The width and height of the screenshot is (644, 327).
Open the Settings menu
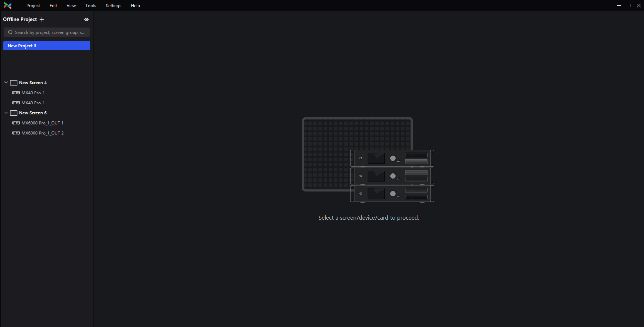(x=114, y=6)
